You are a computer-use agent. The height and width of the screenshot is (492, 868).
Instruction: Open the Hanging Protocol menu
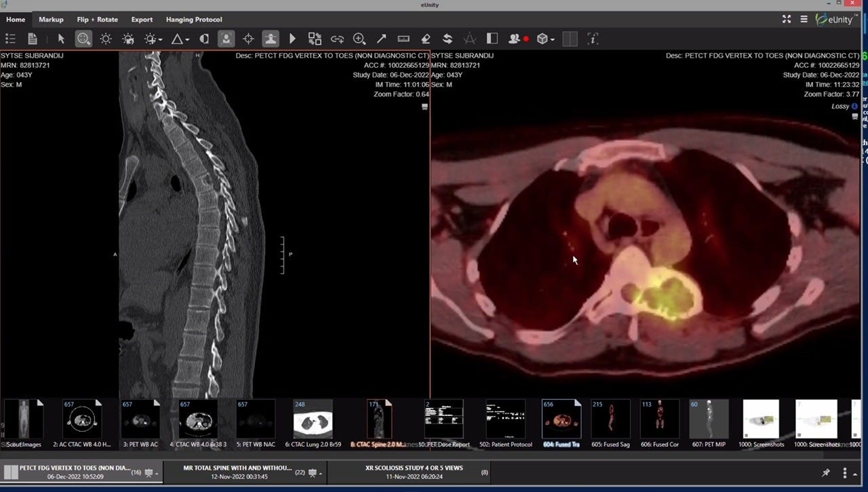pos(193,20)
